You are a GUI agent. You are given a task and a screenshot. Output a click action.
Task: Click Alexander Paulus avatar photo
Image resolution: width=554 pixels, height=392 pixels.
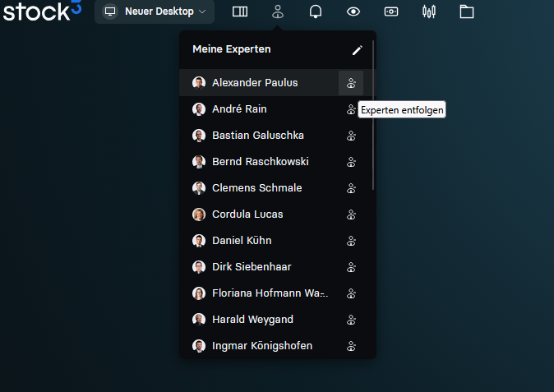coord(199,83)
